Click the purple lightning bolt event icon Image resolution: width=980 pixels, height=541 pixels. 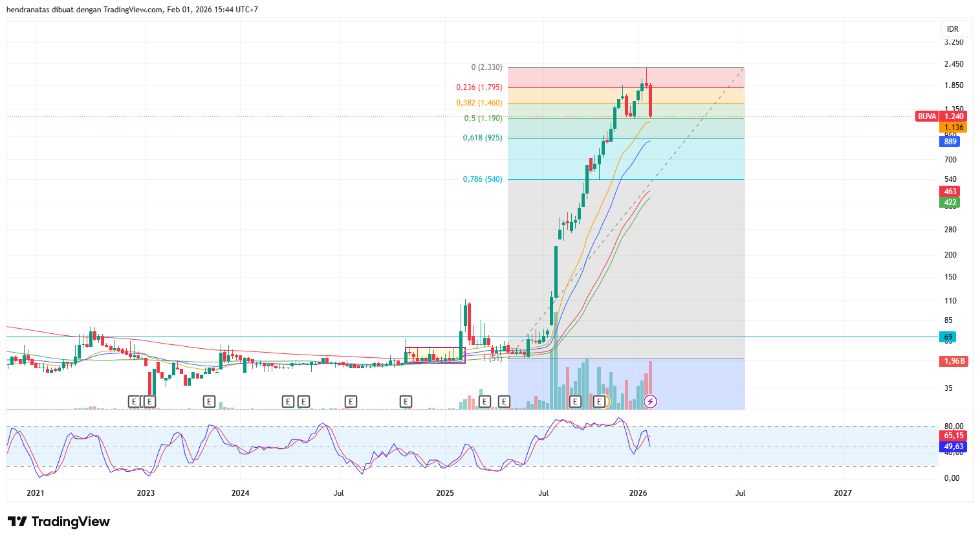[x=651, y=402]
